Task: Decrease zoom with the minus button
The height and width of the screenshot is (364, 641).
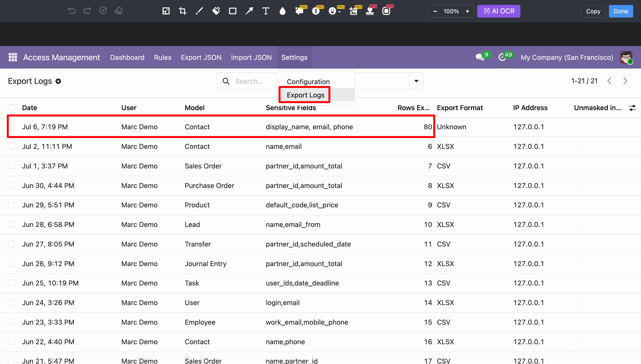Action: (435, 11)
